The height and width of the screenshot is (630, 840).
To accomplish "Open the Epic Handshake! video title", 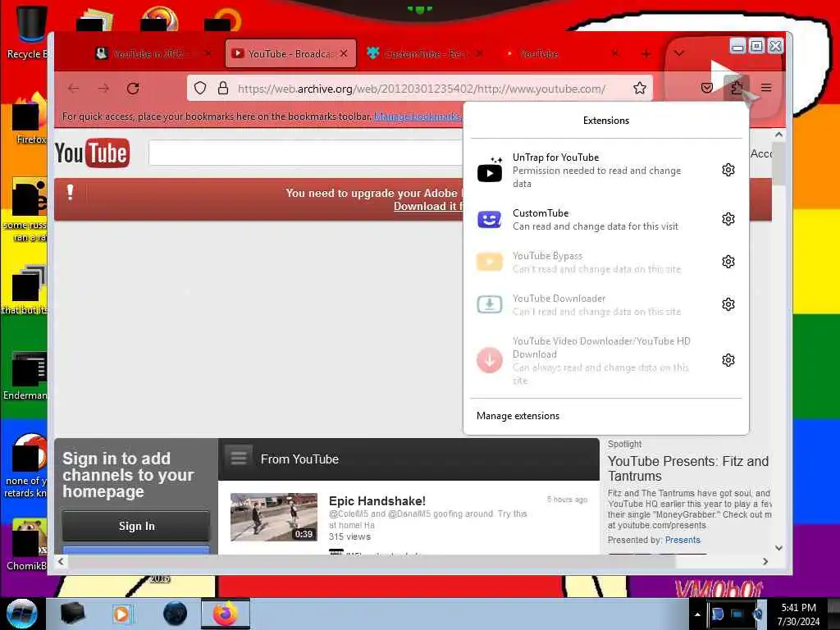I will point(377,501).
